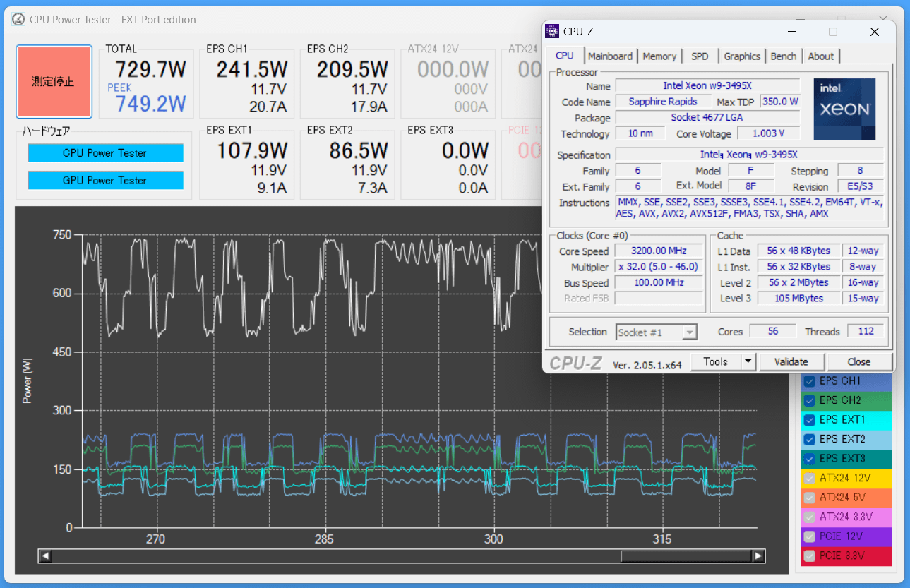Click the CPU-Z version text 2.05.1.x64
910x588 pixels.
[x=647, y=365]
